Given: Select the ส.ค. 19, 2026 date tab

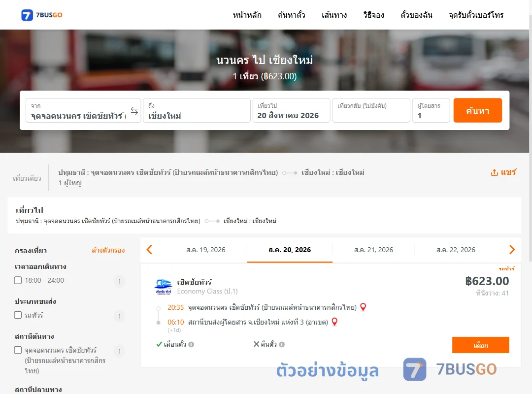Looking at the screenshot, I should tap(205, 250).
